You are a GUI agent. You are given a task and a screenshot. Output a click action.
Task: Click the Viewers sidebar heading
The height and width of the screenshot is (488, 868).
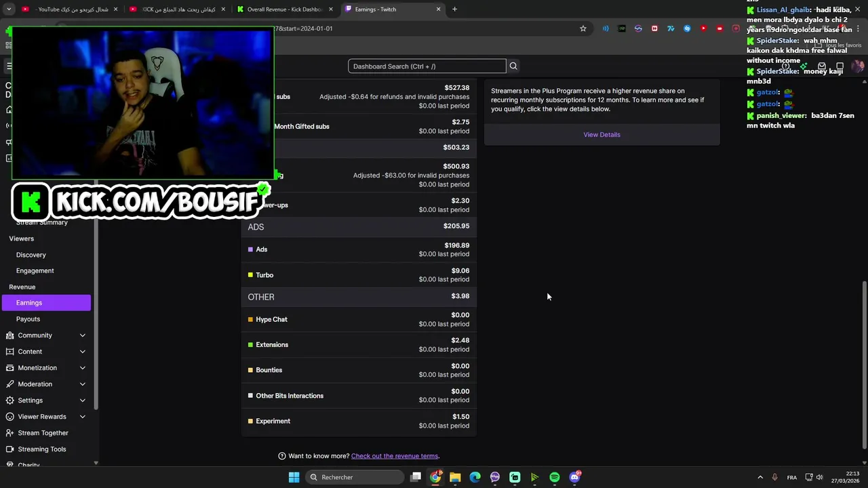21,239
